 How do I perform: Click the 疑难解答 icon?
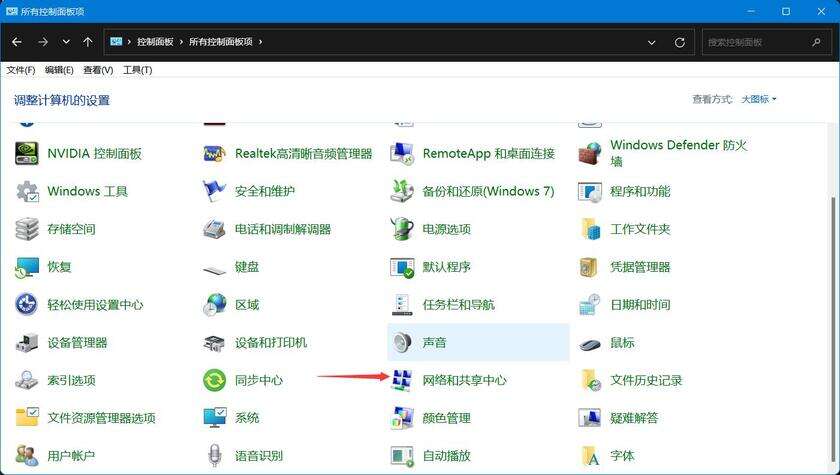(x=590, y=418)
